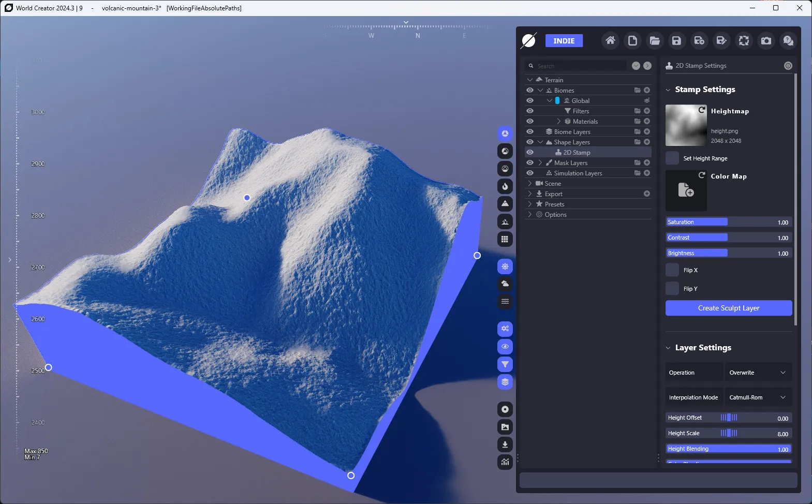
Task: Click the cloud icon in viewport toolbar
Action: (x=505, y=284)
